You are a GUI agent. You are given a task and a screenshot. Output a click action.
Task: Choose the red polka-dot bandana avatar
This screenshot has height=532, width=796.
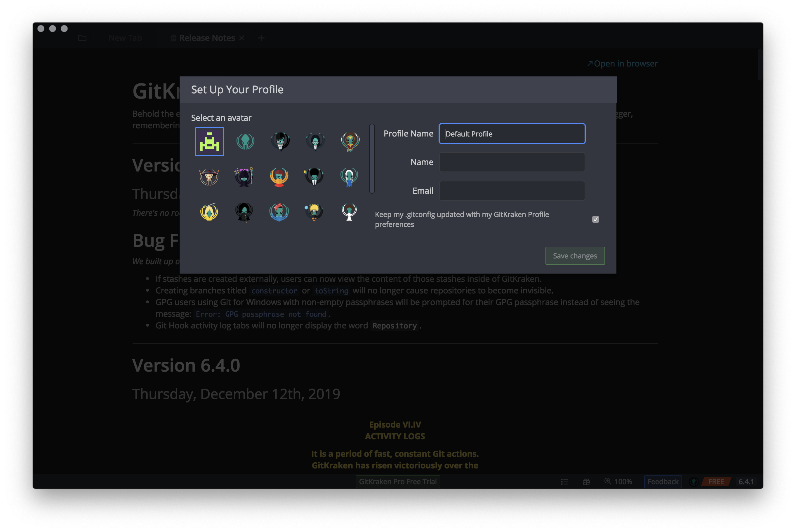pos(279,212)
